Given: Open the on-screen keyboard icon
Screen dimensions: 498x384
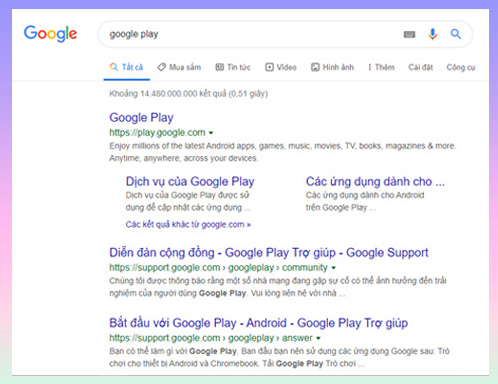Looking at the screenshot, I should click(x=409, y=34).
